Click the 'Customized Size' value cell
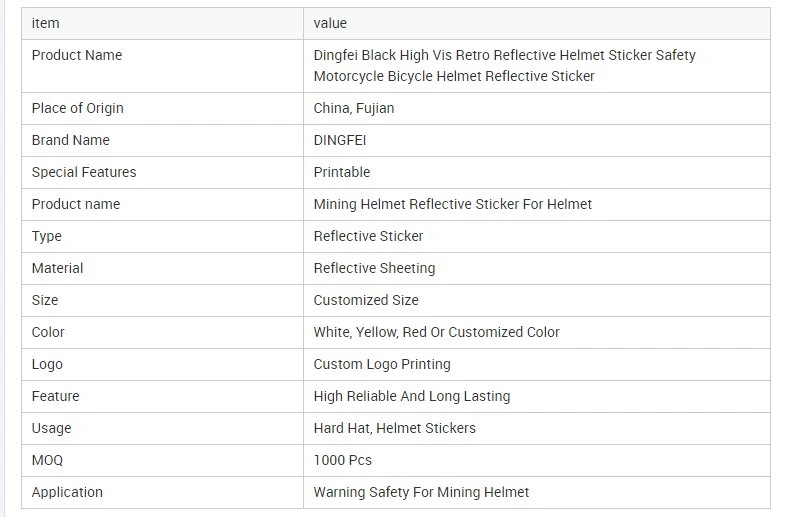 pos(537,300)
